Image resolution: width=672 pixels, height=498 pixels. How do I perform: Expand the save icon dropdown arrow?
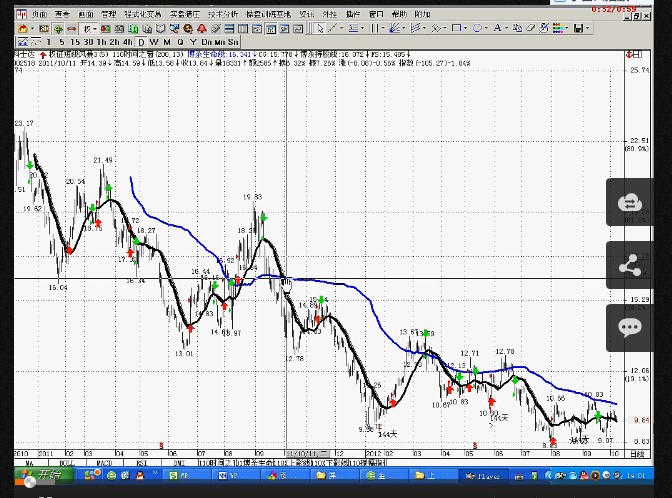click(x=588, y=29)
